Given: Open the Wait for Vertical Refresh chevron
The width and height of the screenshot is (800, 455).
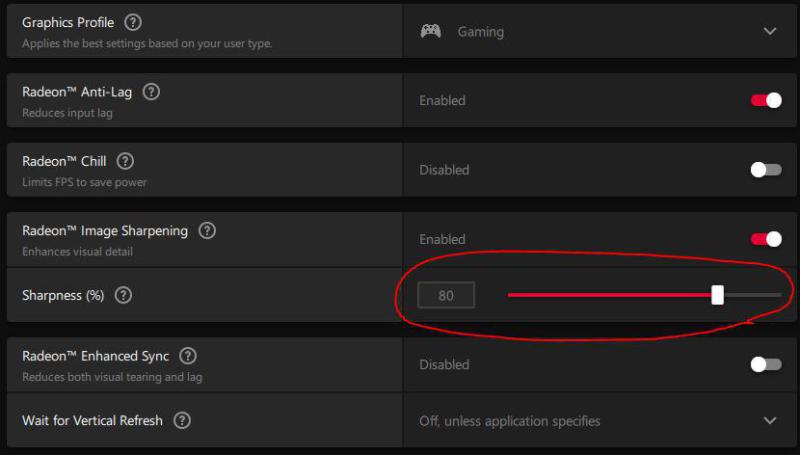Looking at the screenshot, I should [769, 421].
